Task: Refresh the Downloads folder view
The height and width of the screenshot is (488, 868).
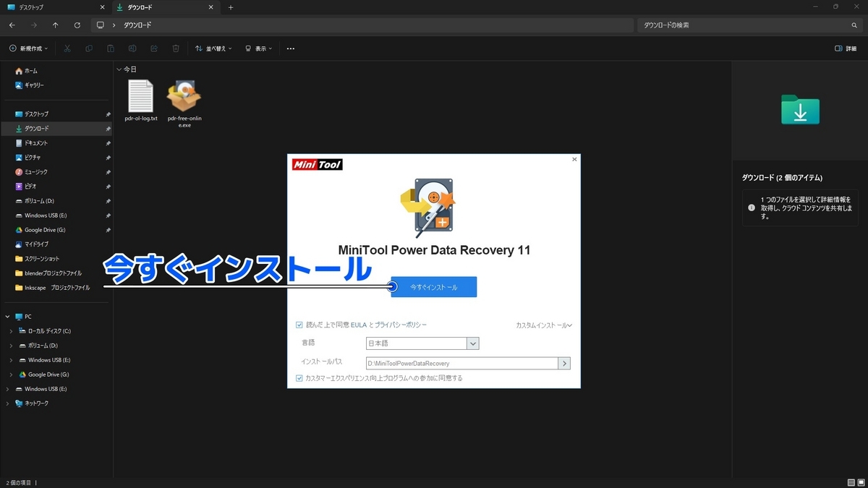Action: (77, 25)
